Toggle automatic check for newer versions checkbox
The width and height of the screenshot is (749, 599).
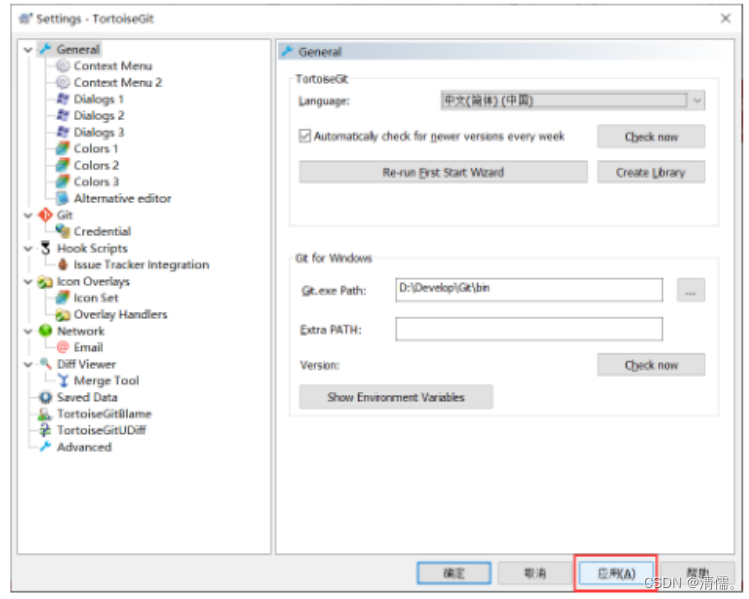(x=305, y=137)
